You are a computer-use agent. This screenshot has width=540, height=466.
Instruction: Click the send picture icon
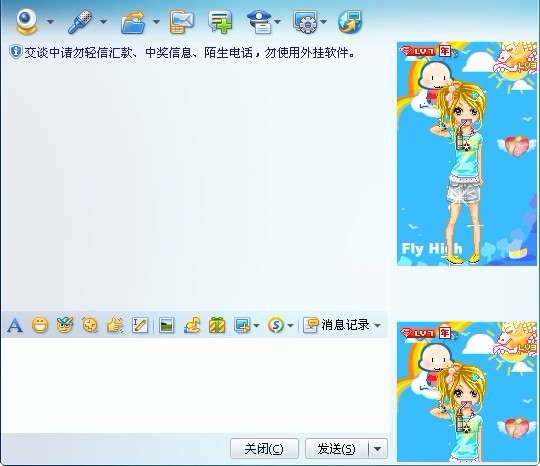point(167,325)
